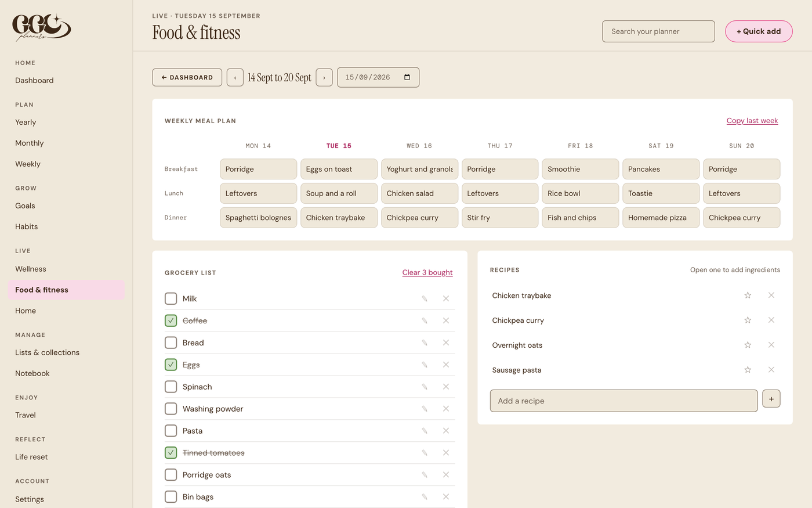The width and height of the screenshot is (812, 508).
Task: Mark Spinach as bought
Action: coord(171,387)
